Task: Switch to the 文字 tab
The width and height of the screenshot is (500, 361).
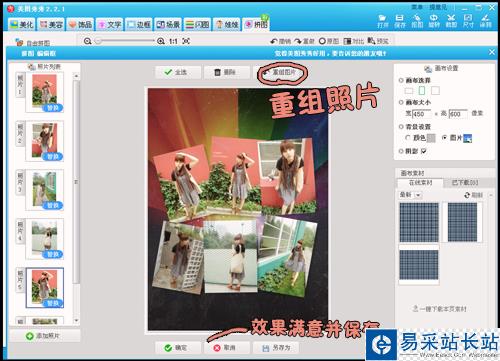Action: (110, 24)
